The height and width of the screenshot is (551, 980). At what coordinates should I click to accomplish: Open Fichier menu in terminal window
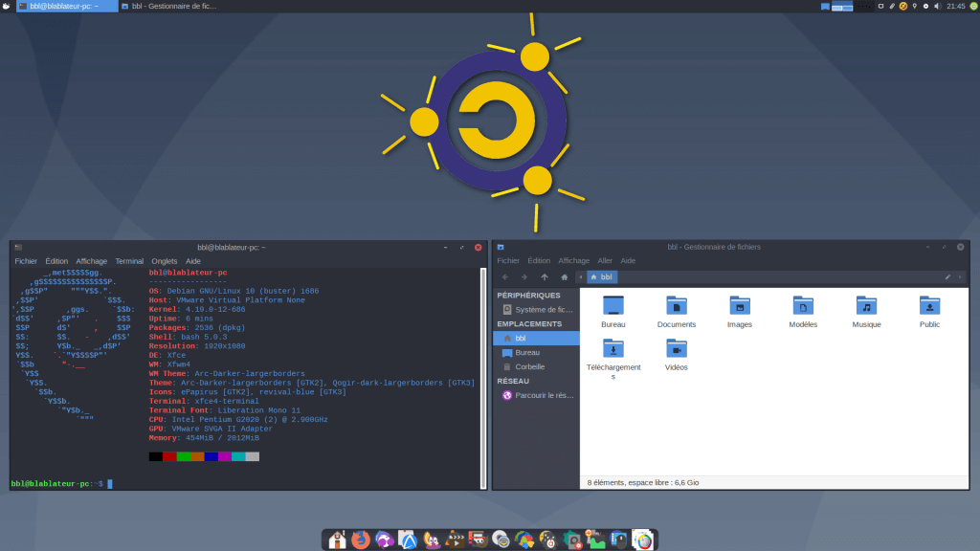pos(26,261)
